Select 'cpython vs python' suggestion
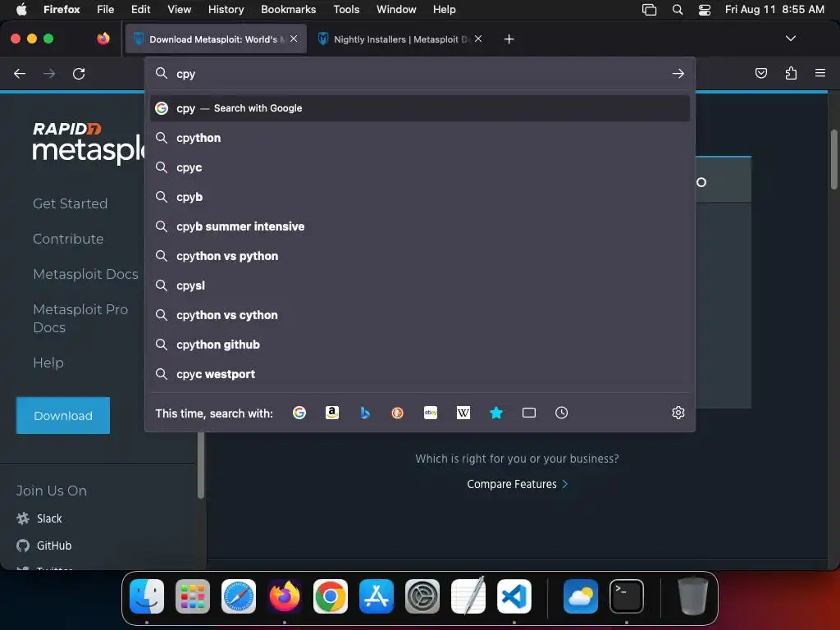Viewport: 840px width, 630px height. [x=420, y=256]
